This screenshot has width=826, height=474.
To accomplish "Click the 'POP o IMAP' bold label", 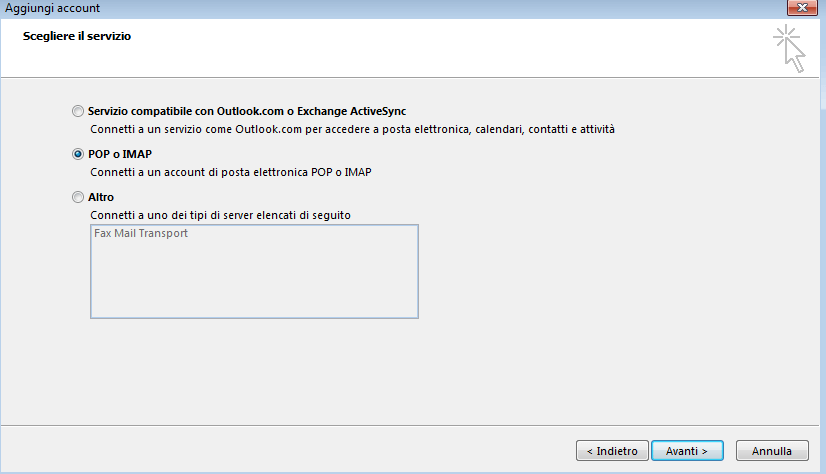I will tap(120, 154).
